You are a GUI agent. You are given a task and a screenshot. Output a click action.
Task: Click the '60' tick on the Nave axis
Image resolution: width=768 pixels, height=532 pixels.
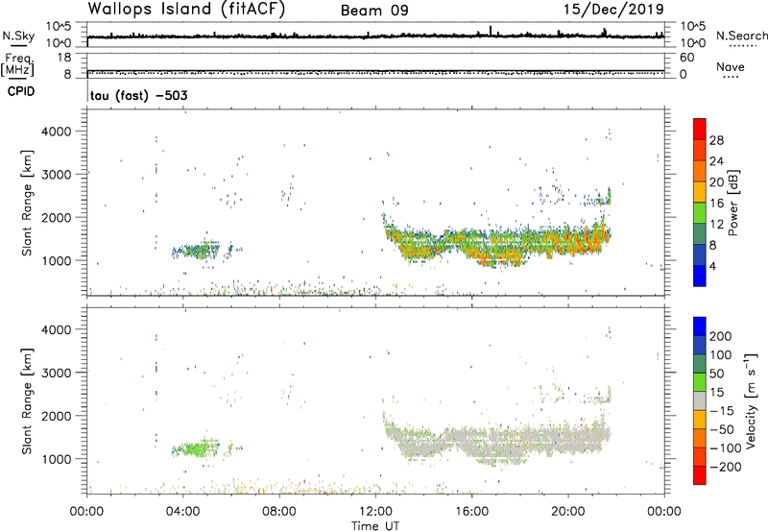coord(686,58)
